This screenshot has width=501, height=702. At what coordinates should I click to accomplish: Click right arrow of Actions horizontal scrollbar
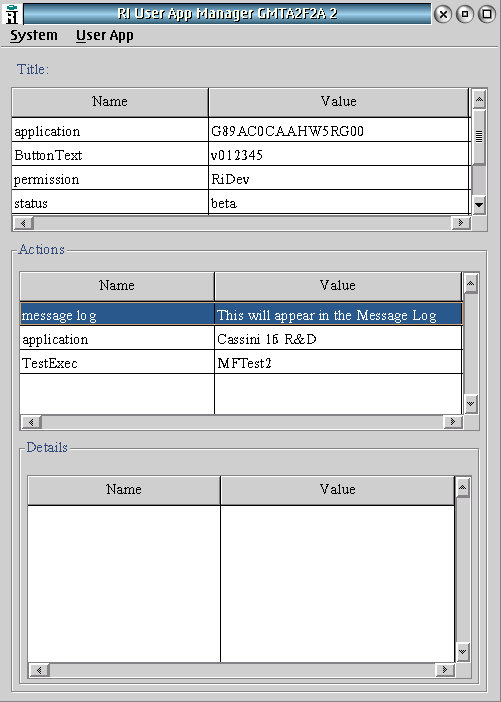pos(452,422)
